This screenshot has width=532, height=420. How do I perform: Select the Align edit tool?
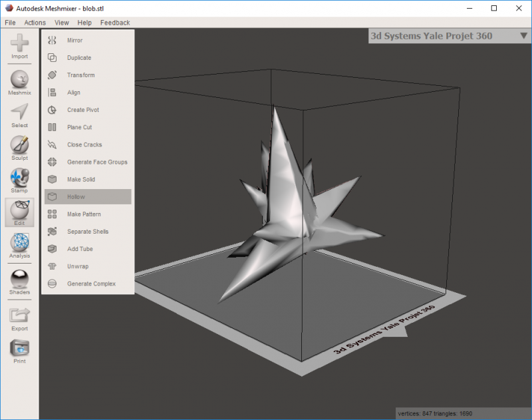(x=88, y=93)
